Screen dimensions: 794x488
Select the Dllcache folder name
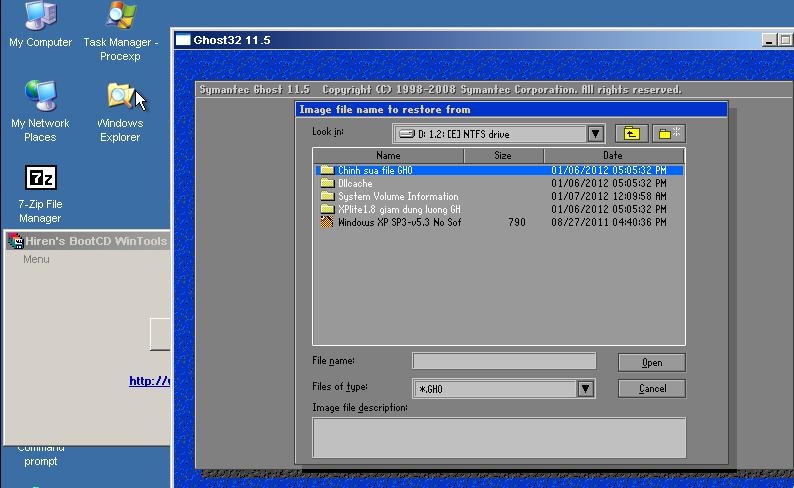[x=355, y=183]
